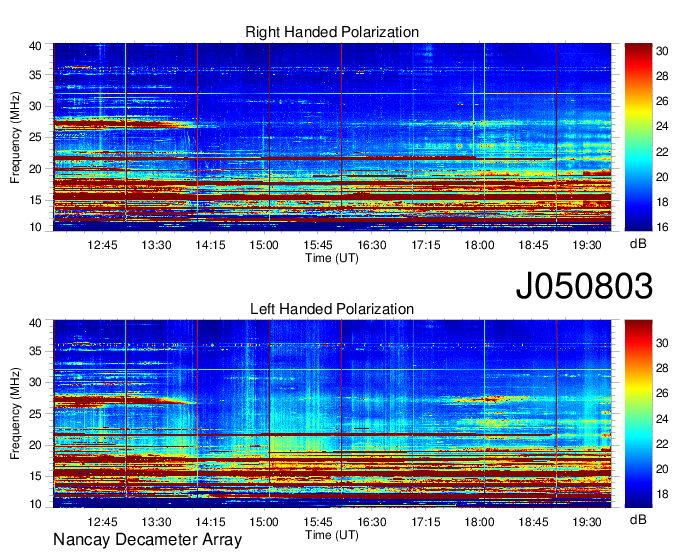Click the Left Handed panel's dB color bar
Image resolution: width=680 pixels, height=552 pixels.
click(x=638, y=414)
